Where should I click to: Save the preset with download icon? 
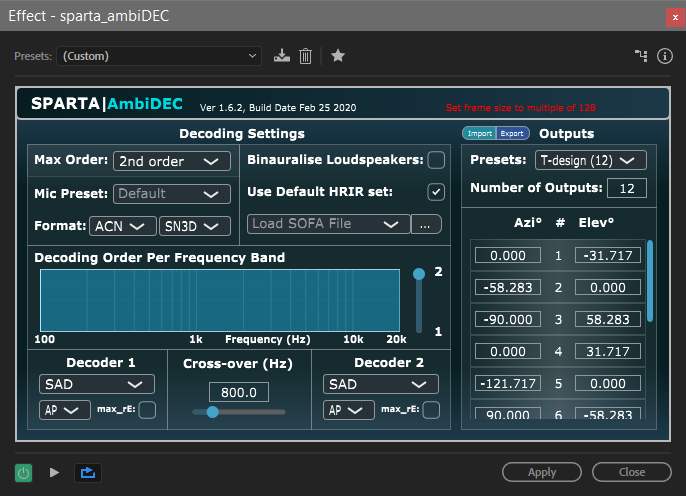pos(282,56)
